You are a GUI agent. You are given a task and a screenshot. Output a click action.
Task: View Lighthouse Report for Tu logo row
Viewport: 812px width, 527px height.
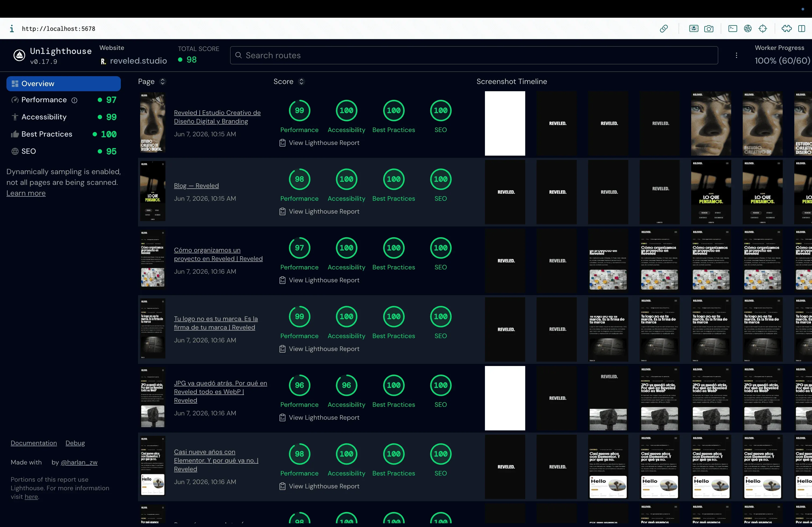pos(319,349)
